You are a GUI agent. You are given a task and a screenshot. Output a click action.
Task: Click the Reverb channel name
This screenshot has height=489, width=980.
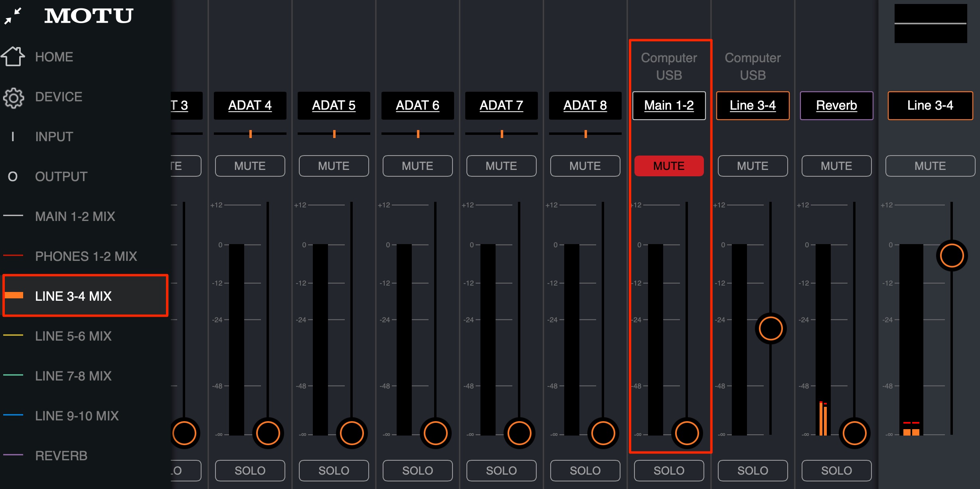pos(836,105)
